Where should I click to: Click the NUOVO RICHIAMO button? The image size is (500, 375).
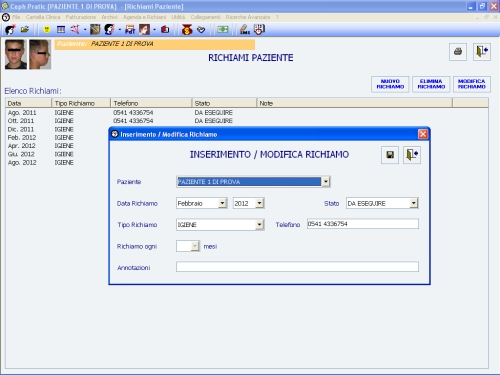(390, 84)
